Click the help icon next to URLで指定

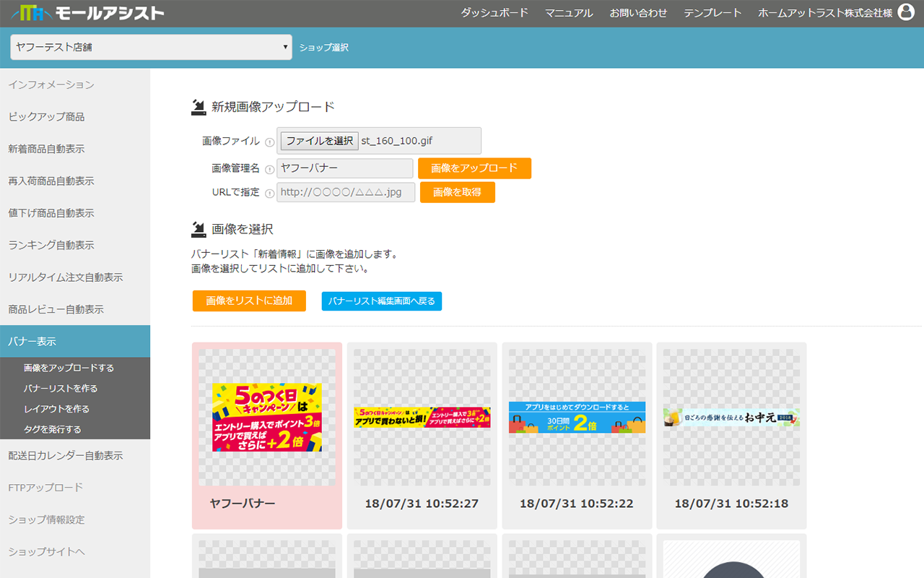(x=270, y=193)
